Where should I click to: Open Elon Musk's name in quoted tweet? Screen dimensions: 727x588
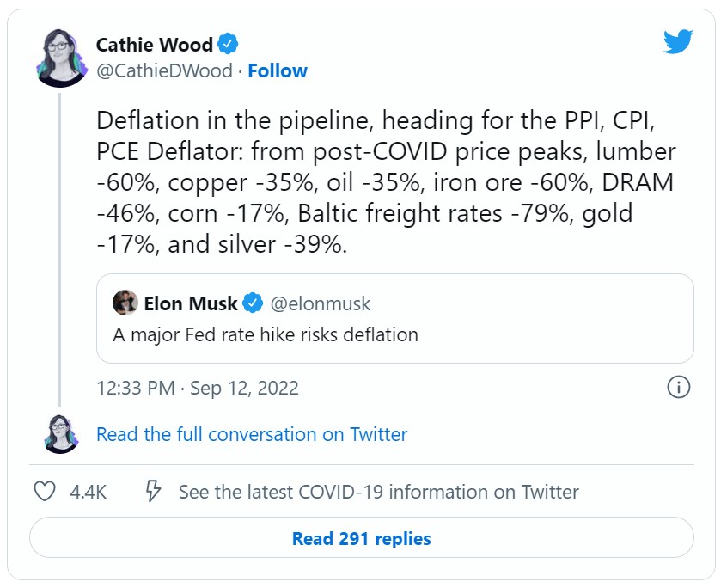pyautogui.click(x=191, y=303)
